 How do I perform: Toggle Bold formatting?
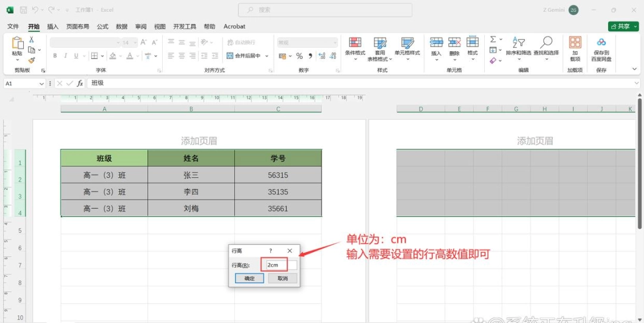tap(55, 56)
